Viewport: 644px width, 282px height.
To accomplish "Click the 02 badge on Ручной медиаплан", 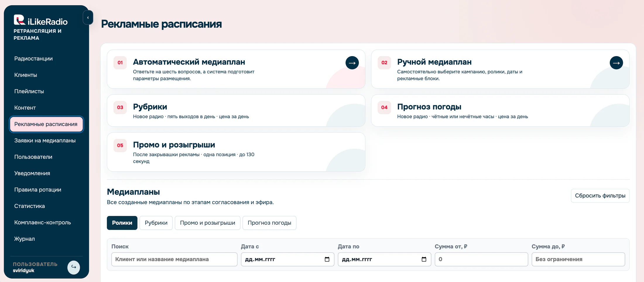I will (x=384, y=63).
